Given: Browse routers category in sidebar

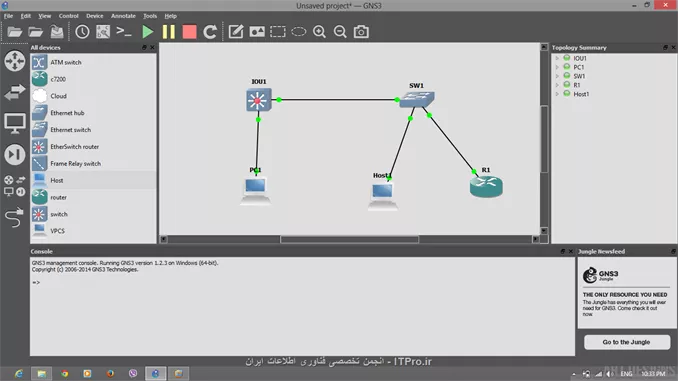Looking at the screenshot, I should click(15, 61).
